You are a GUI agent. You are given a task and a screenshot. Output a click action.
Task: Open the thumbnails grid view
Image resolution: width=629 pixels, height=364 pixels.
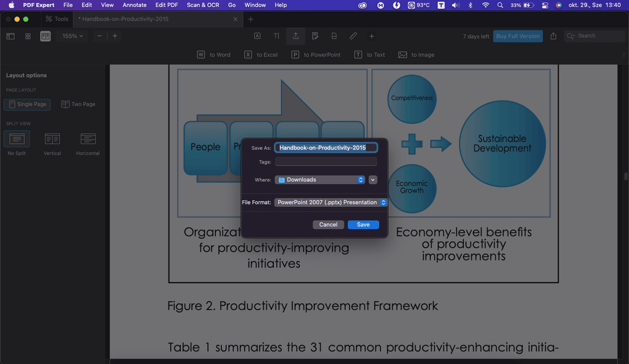pos(28,36)
